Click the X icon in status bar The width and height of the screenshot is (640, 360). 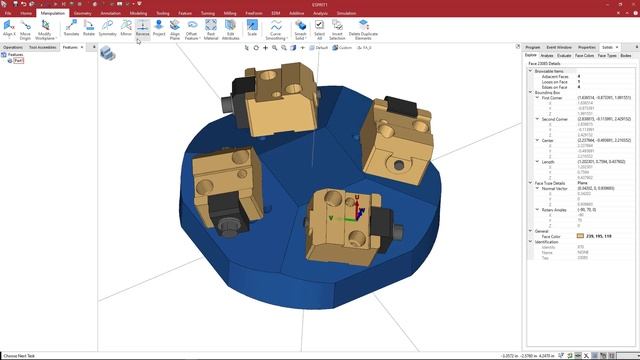tap(586, 356)
